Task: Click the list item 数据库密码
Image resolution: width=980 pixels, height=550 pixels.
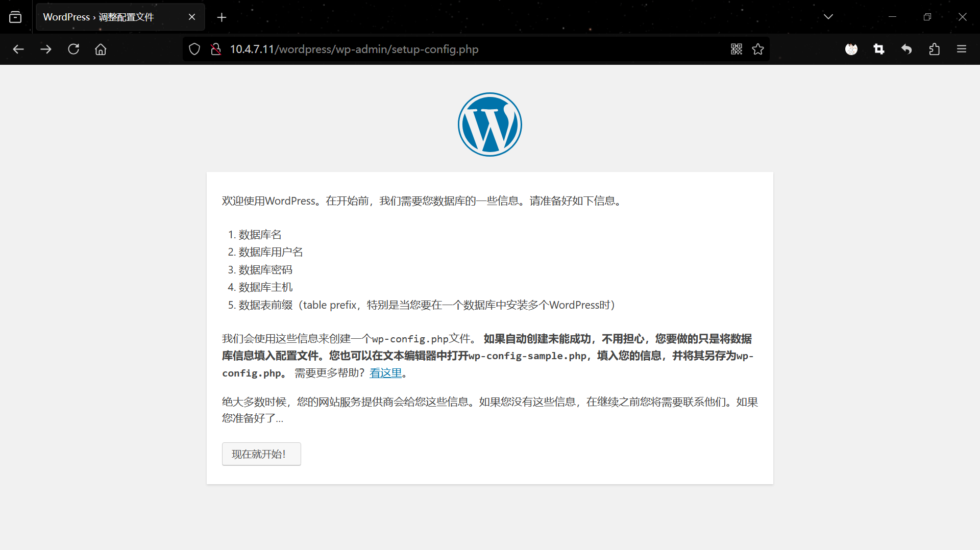Action: tap(265, 270)
